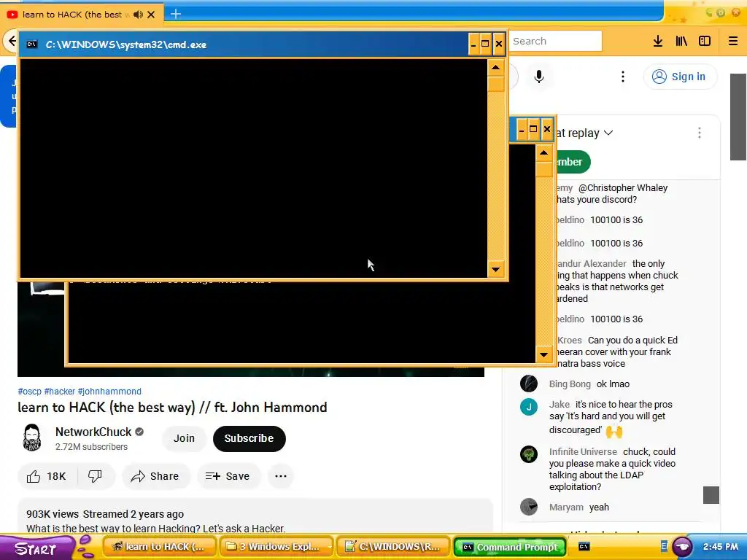Open the #oscp hashtag
This screenshot has height=560, width=747.
[x=29, y=392]
